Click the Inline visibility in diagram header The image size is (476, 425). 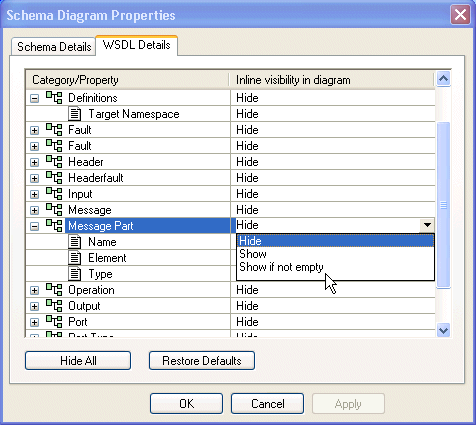point(332,80)
